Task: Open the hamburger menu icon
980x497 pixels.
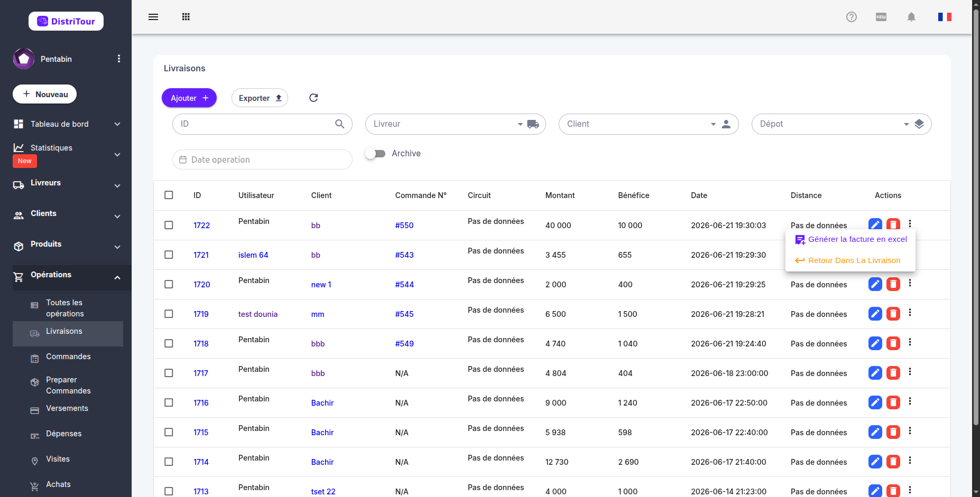Action: click(x=153, y=17)
